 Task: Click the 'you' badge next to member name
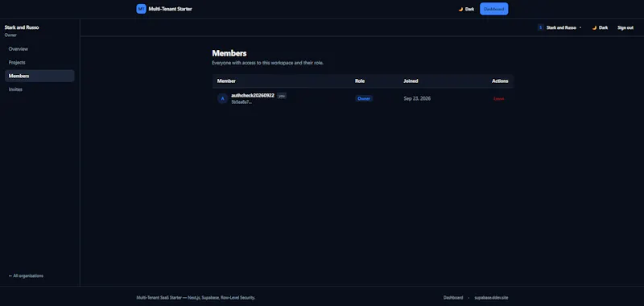pyautogui.click(x=281, y=96)
